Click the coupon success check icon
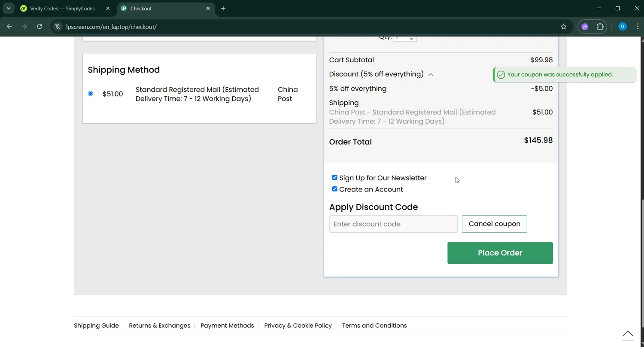 [x=501, y=75]
